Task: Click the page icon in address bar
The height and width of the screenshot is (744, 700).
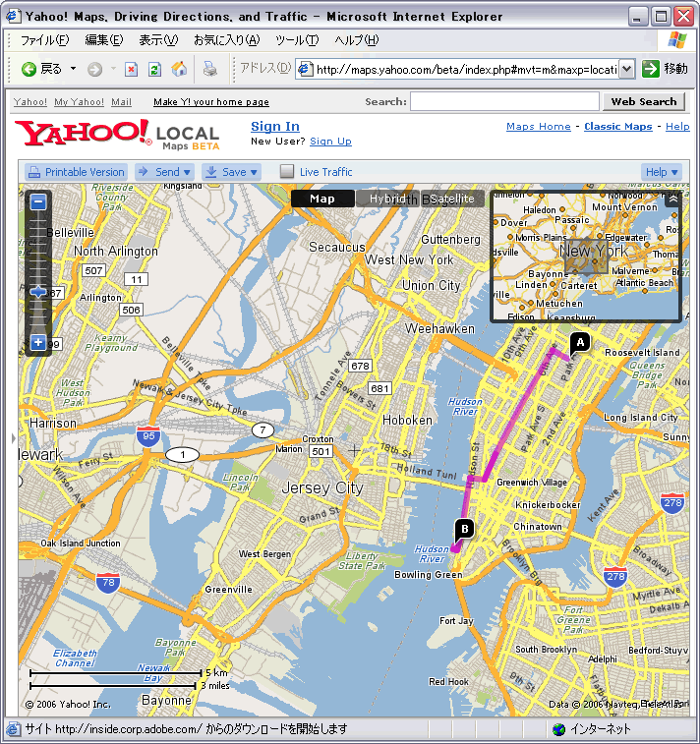Action: coord(305,69)
